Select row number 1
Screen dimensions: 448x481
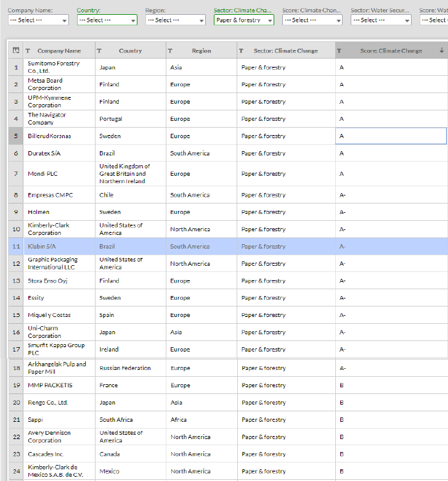pos(16,67)
